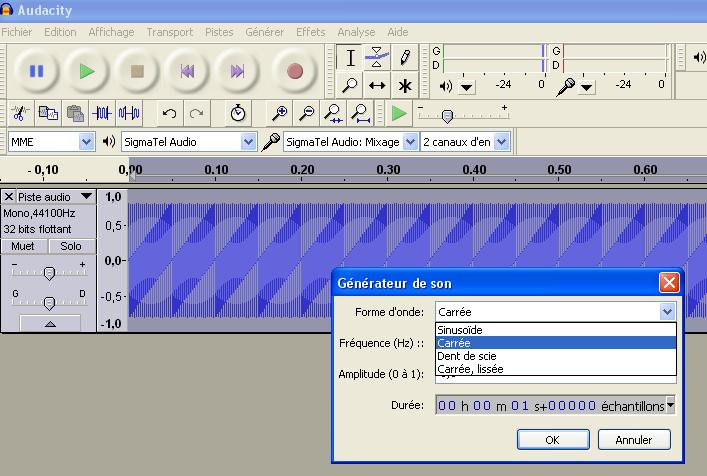707x476 pixels.
Task: Open the Pistes menu
Action: click(x=219, y=32)
